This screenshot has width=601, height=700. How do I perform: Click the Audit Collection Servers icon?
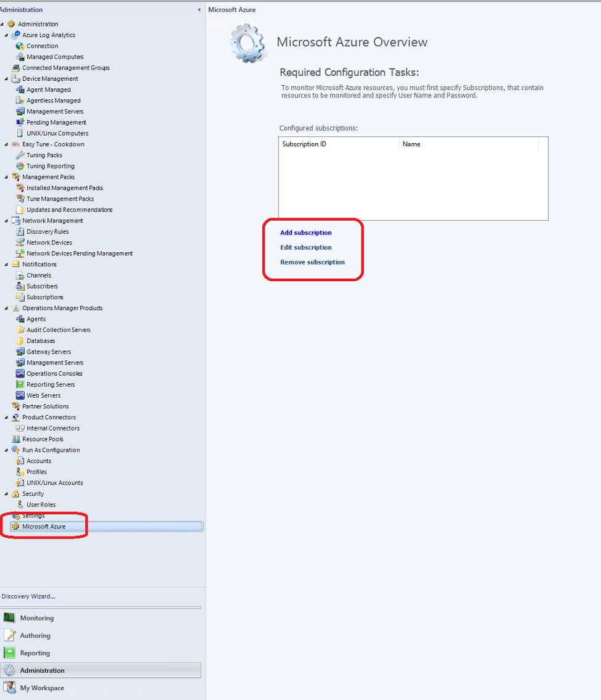click(20, 330)
